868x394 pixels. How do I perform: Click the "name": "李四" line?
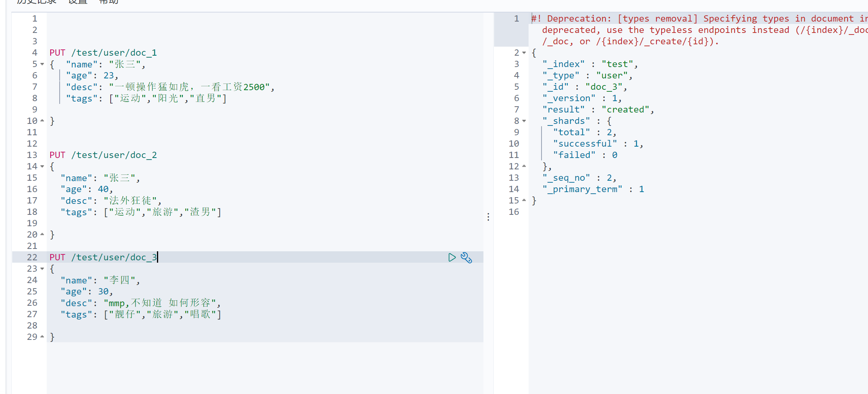point(100,280)
